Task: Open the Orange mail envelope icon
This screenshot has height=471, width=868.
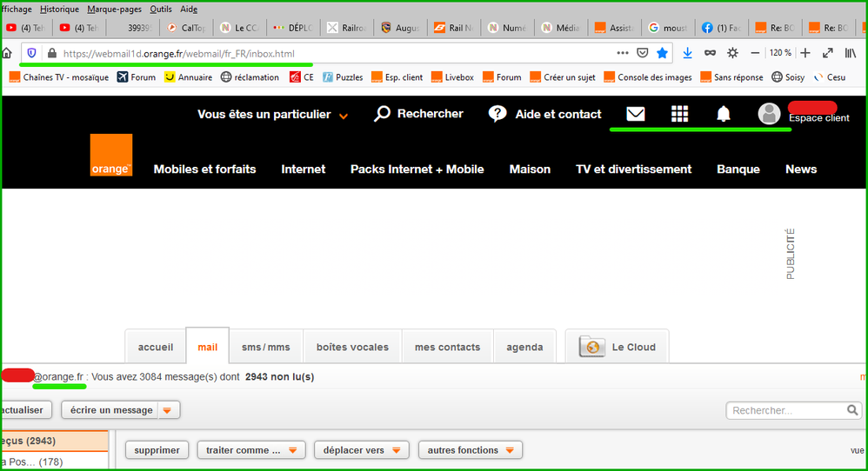Action: pos(636,114)
